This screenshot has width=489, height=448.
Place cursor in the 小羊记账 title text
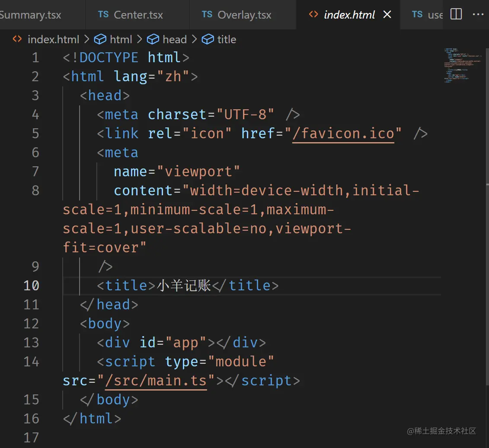pyautogui.click(x=184, y=286)
